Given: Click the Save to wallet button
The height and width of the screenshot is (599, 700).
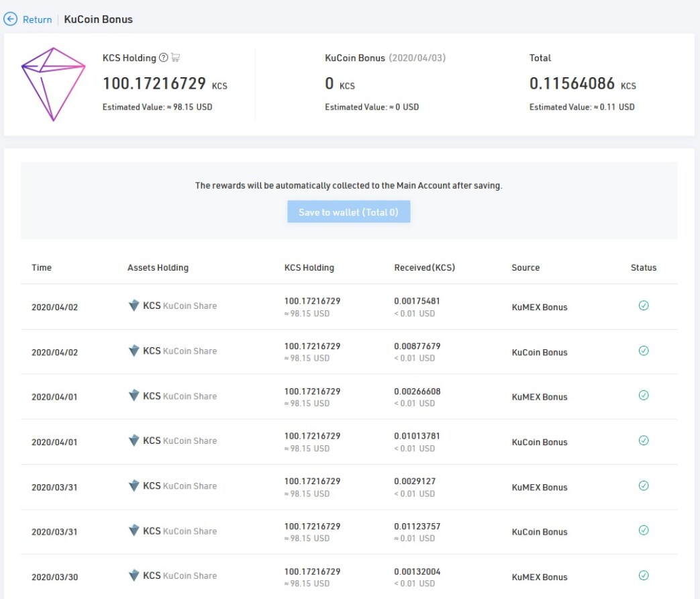Looking at the screenshot, I should [x=349, y=212].
